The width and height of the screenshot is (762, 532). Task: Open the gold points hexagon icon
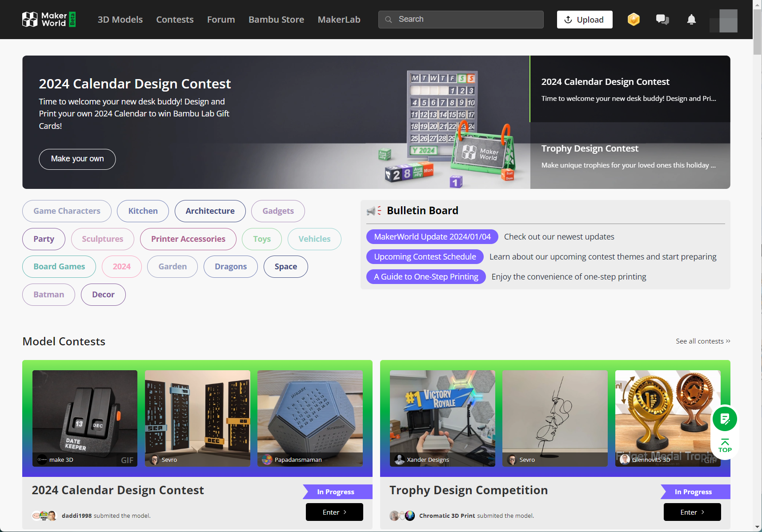click(634, 20)
